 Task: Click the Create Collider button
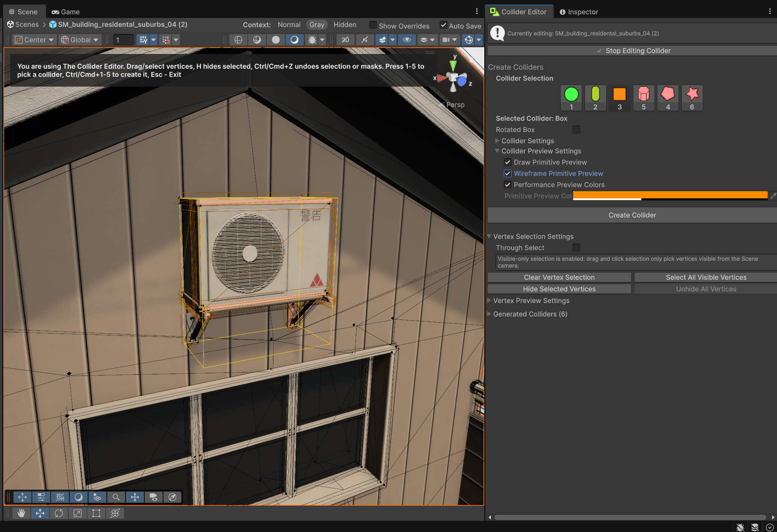(632, 215)
